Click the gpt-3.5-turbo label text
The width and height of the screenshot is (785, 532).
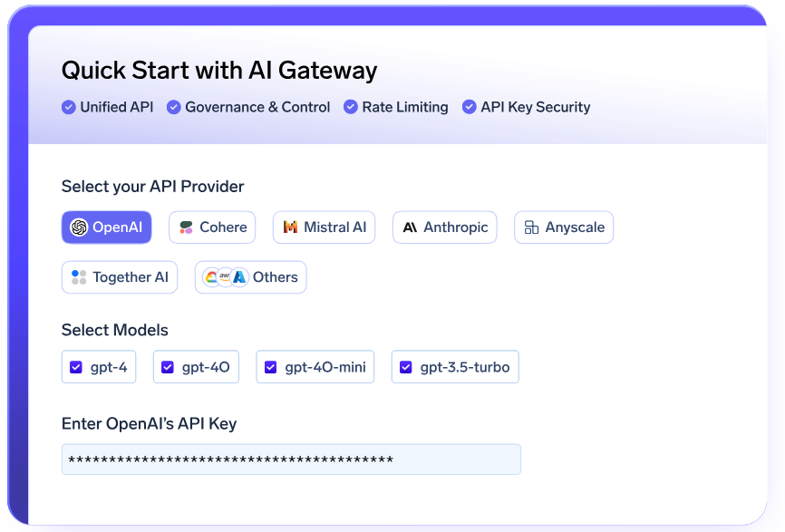click(465, 368)
